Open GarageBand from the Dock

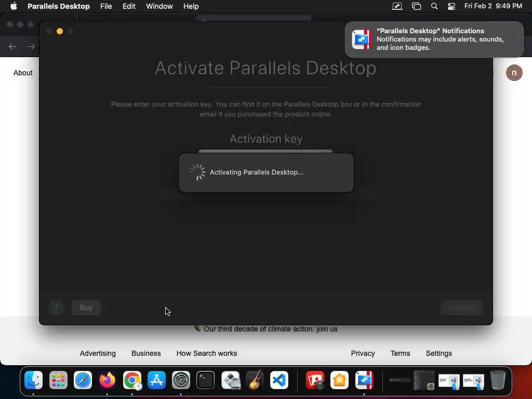coord(255,380)
